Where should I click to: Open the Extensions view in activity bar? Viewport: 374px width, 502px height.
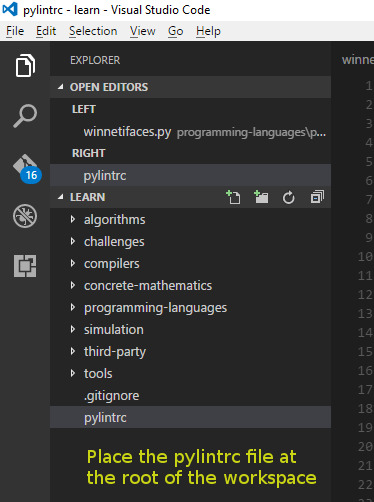(25, 266)
